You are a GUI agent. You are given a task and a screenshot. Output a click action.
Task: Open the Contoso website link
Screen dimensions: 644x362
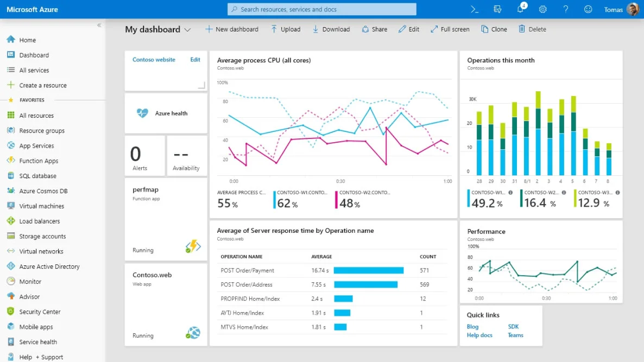pyautogui.click(x=154, y=60)
